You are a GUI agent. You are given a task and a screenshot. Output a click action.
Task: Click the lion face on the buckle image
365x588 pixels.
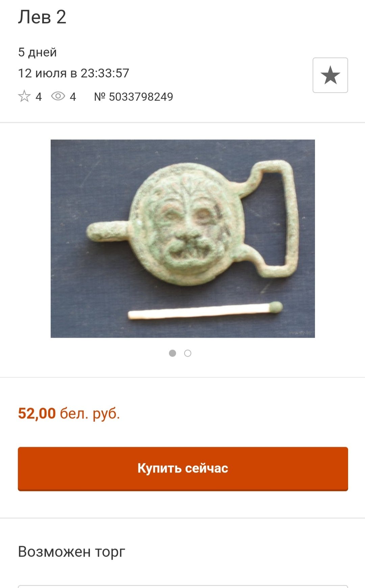186,223
